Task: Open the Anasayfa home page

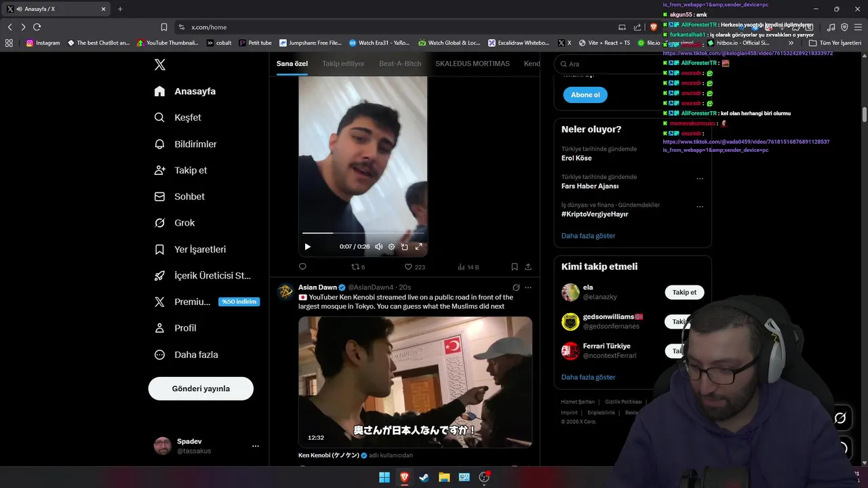Action: pos(185,91)
